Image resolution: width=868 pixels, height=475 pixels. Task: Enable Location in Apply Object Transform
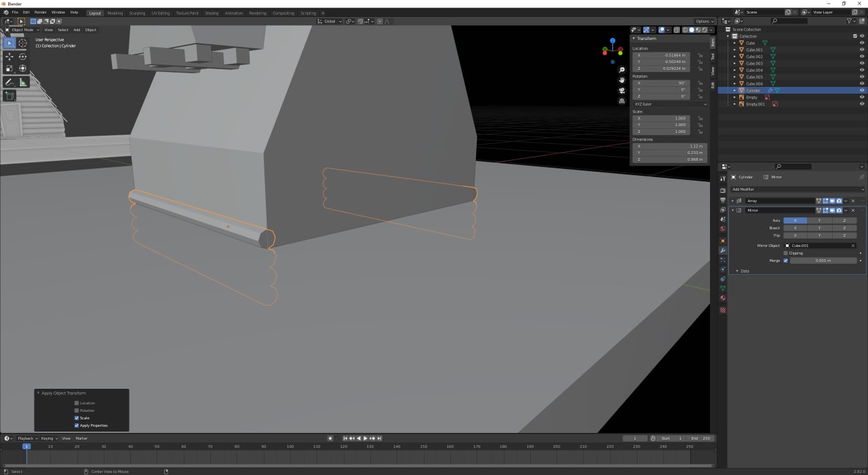click(x=77, y=403)
